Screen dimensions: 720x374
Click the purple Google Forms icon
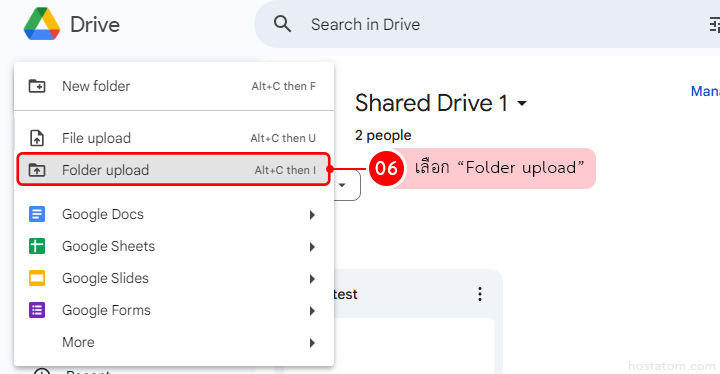point(37,311)
